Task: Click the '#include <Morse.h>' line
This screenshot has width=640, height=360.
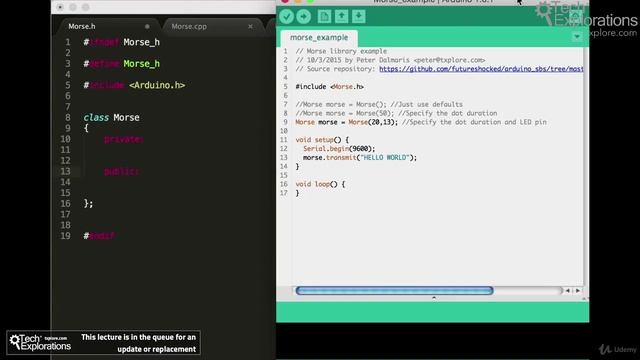Action: click(329, 87)
